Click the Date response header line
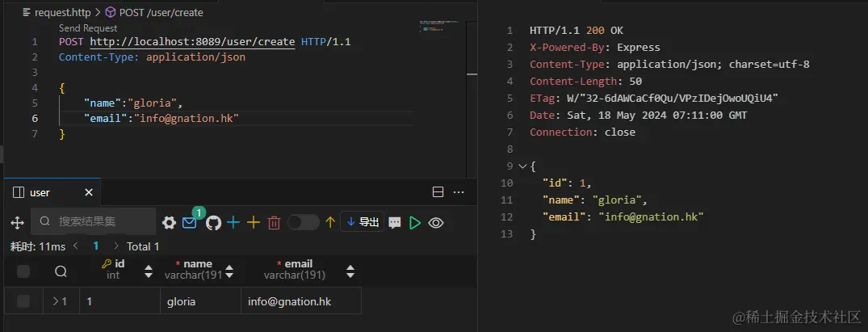Screen dimensions: 868x332 (638, 116)
